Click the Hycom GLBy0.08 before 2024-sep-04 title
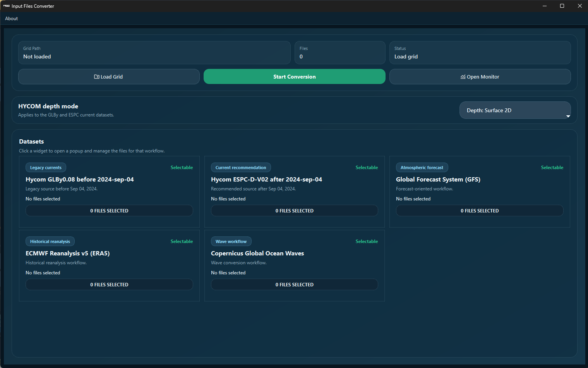588x368 pixels. pos(80,180)
